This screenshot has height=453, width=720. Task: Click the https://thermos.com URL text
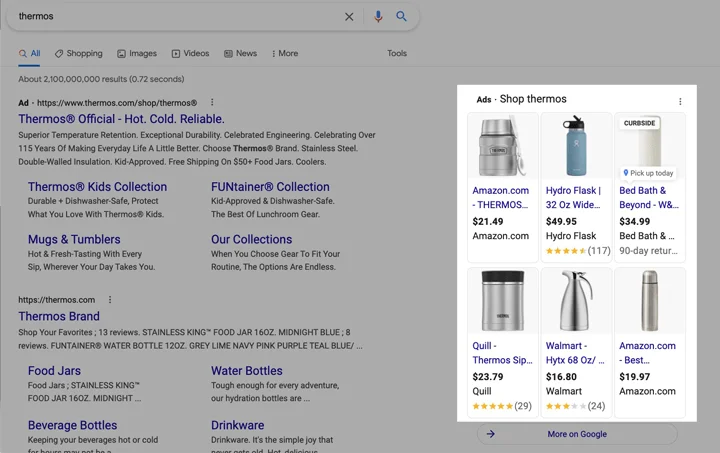pyautogui.click(x=56, y=300)
